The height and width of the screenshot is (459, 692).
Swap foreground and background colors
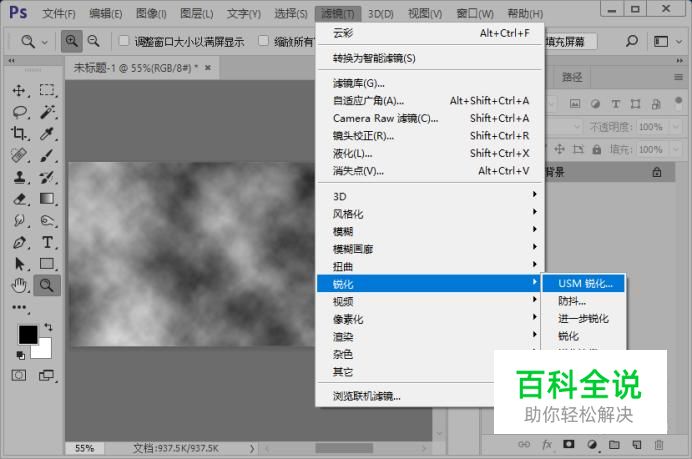coord(48,327)
